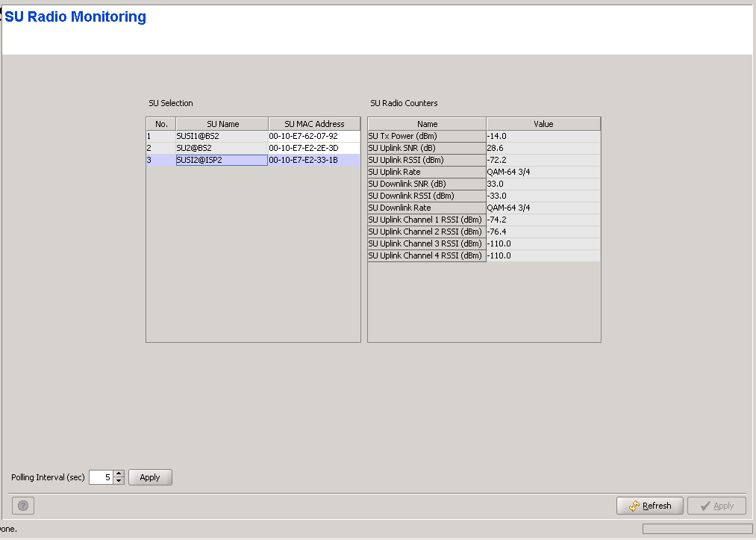
Task: Click MAC address 00-10-E7-E2-2E-3D
Action: click(313, 149)
